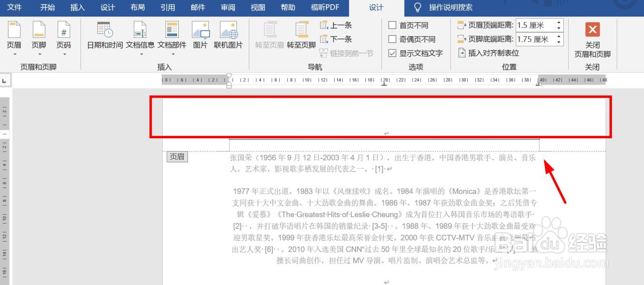Click the header paragraph mark in header area

pyautogui.click(x=386, y=133)
